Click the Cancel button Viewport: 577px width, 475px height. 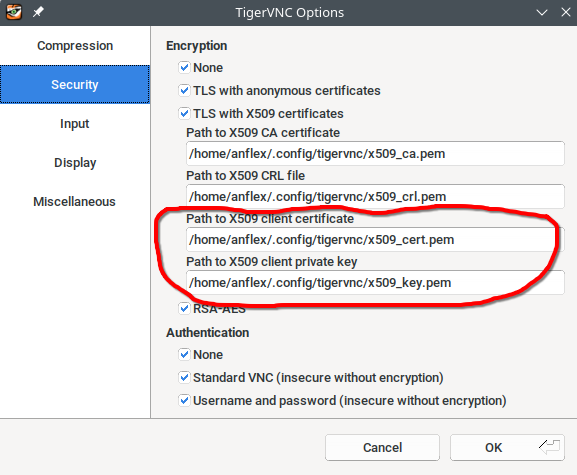[382, 447]
